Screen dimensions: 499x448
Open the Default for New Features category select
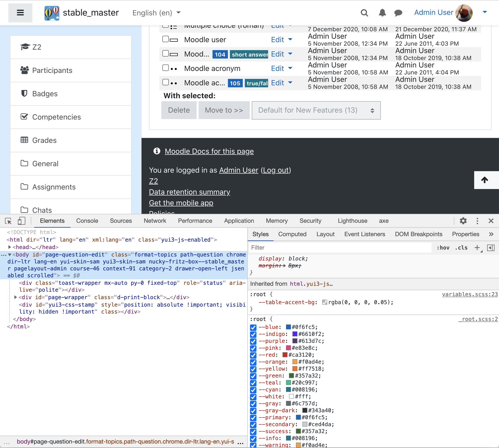click(316, 110)
